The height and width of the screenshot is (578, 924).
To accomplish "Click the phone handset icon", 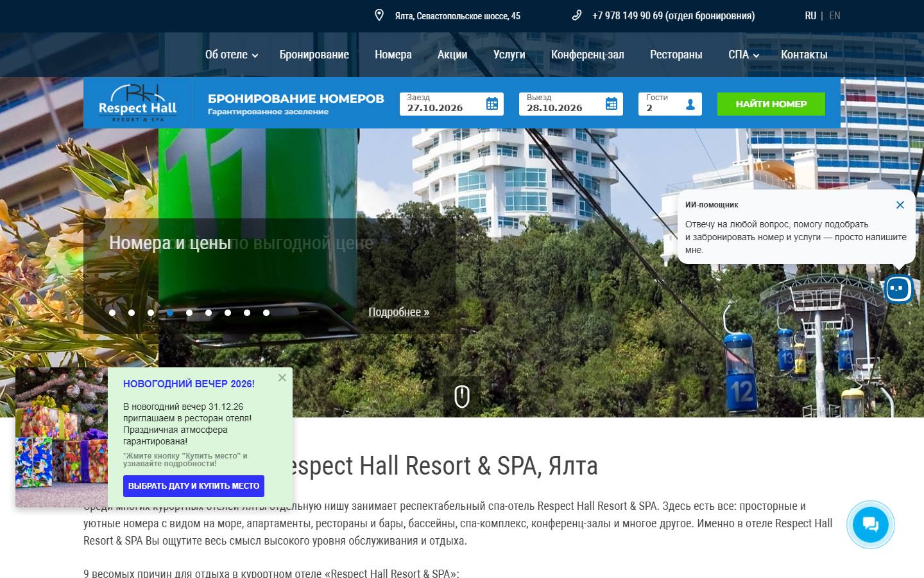I will coord(576,15).
